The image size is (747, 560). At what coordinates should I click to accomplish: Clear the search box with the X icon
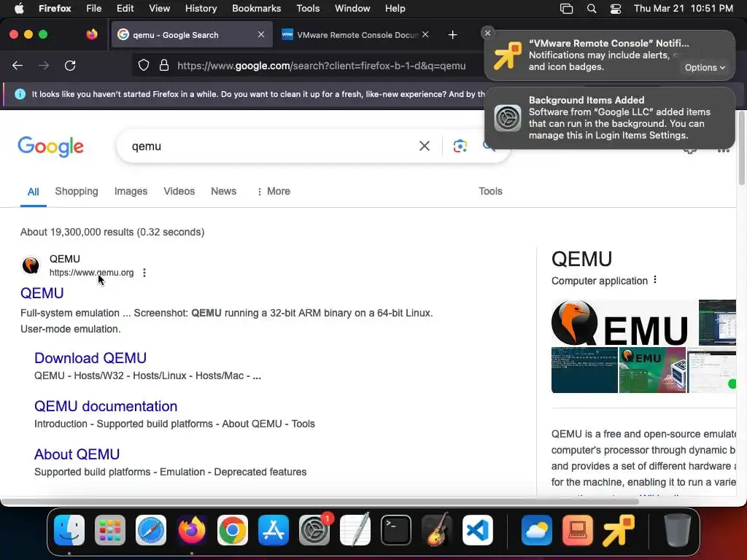click(424, 146)
